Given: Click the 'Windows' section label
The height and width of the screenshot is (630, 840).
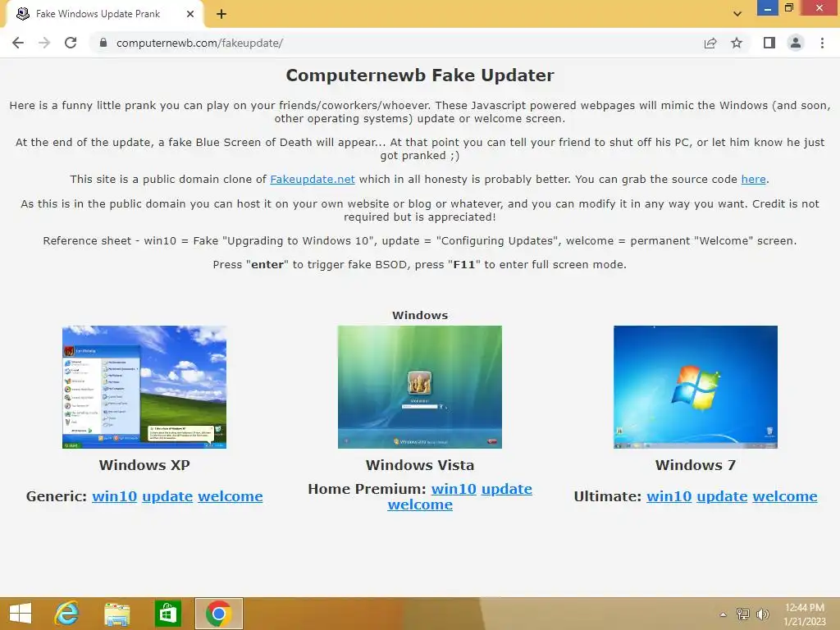Looking at the screenshot, I should tap(420, 316).
